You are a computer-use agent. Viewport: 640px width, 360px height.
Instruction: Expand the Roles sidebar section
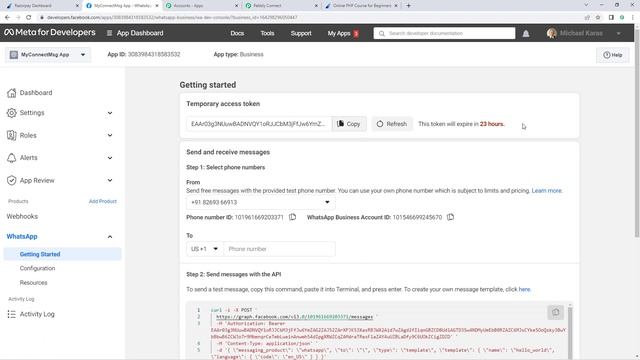[110, 135]
